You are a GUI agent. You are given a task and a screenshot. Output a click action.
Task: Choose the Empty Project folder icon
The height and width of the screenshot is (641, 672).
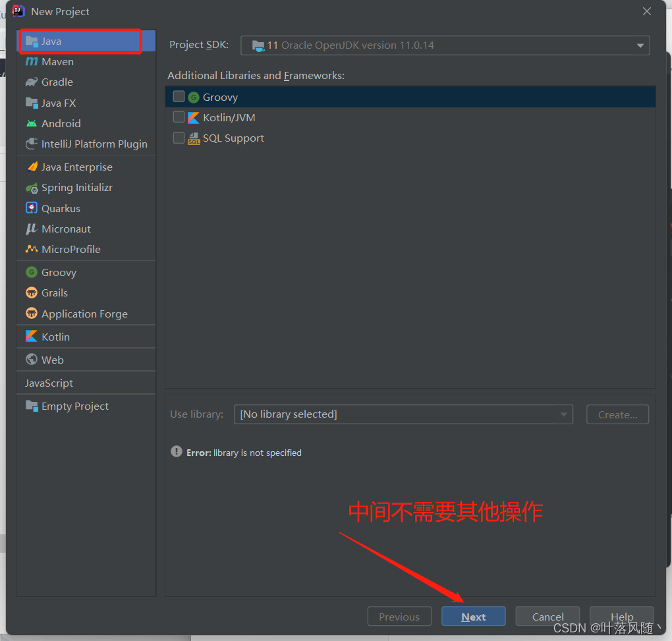point(32,406)
